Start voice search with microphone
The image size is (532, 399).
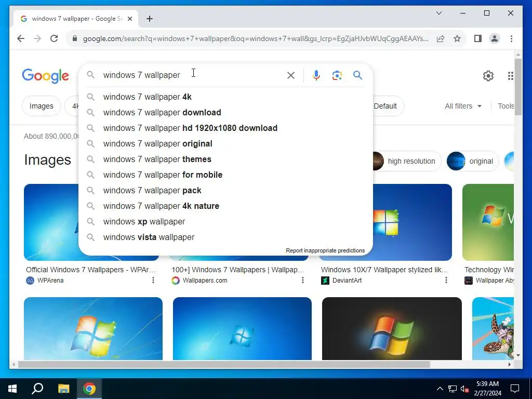tap(316, 75)
